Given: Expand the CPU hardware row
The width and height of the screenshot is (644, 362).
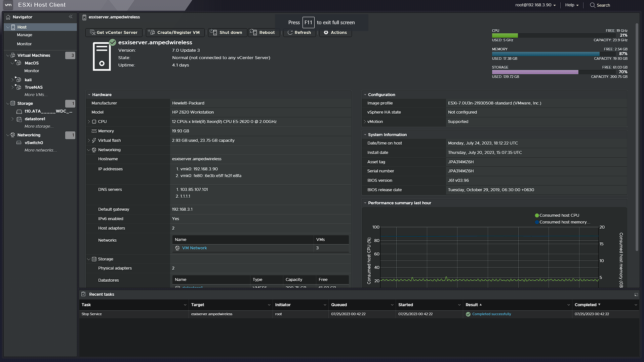Looking at the screenshot, I should coord(89,122).
